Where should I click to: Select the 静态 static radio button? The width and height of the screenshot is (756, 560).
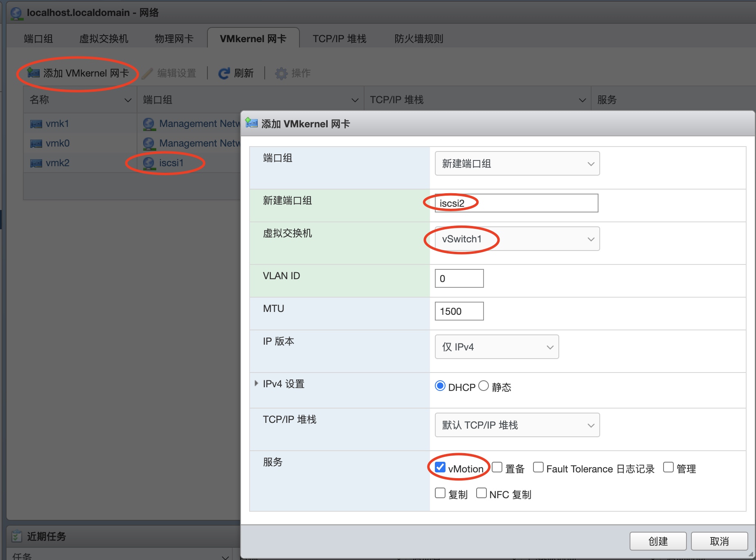pyautogui.click(x=484, y=386)
